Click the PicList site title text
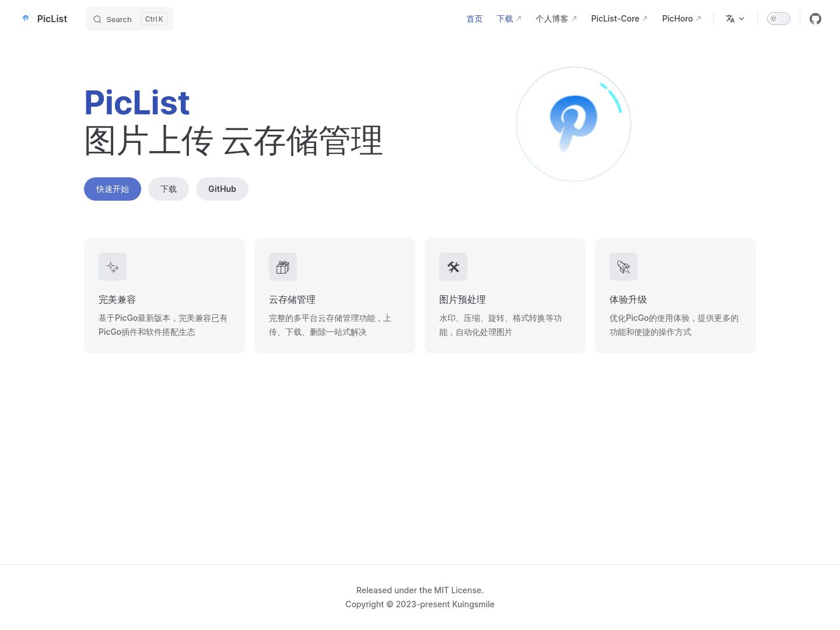The width and height of the screenshot is (840, 630). (x=52, y=19)
